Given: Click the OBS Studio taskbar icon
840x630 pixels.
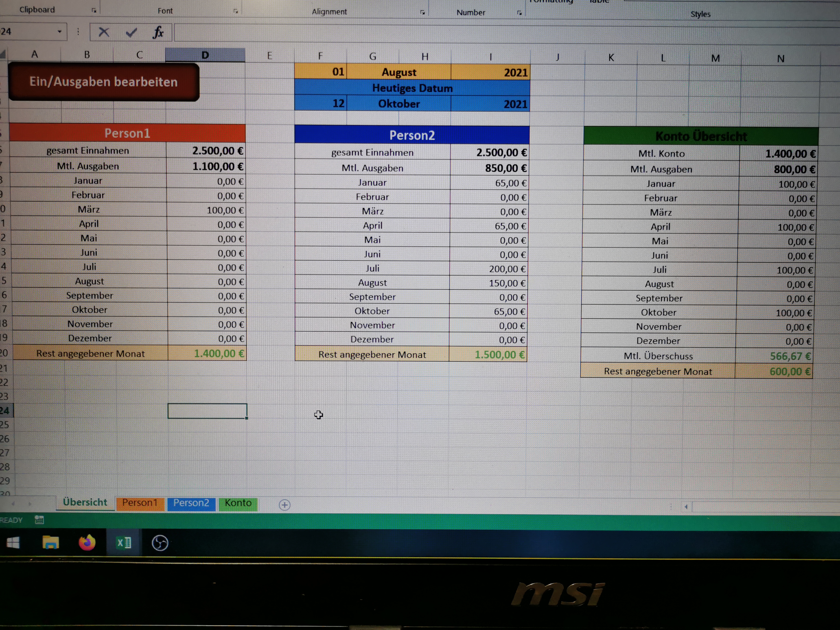Looking at the screenshot, I should point(160,543).
